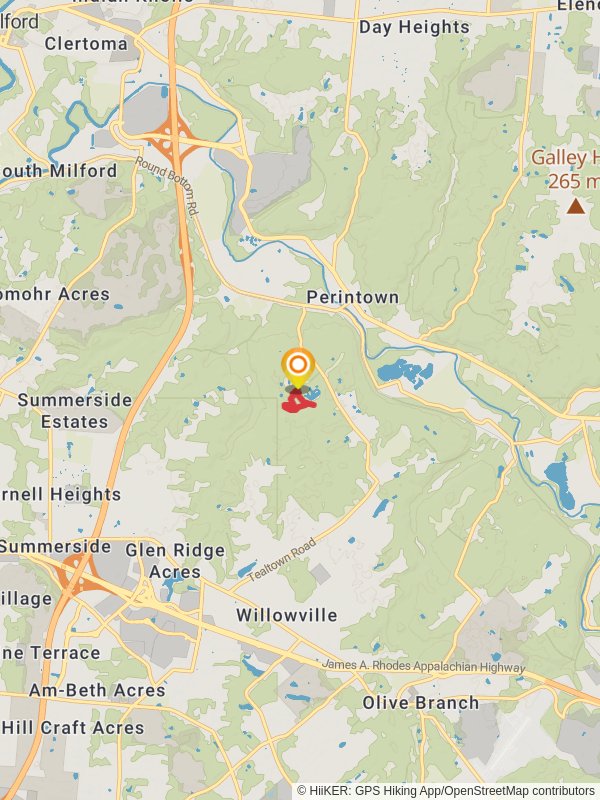Select the Am-Beth Acres label
The height and width of the screenshot is (800, 600).
(x=97, y=690)
